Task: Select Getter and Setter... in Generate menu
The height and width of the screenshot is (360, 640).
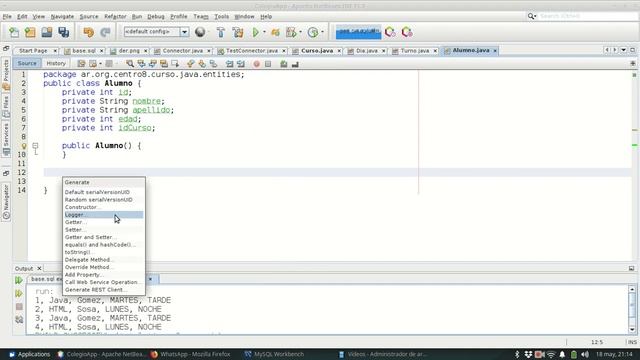Action: pyautogui.click(x=104, y=237)
